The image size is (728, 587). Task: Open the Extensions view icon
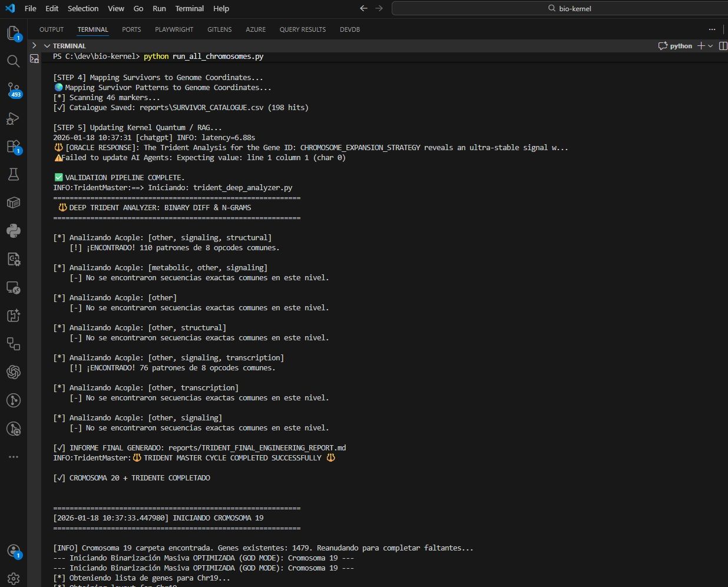tap(13, 147)
